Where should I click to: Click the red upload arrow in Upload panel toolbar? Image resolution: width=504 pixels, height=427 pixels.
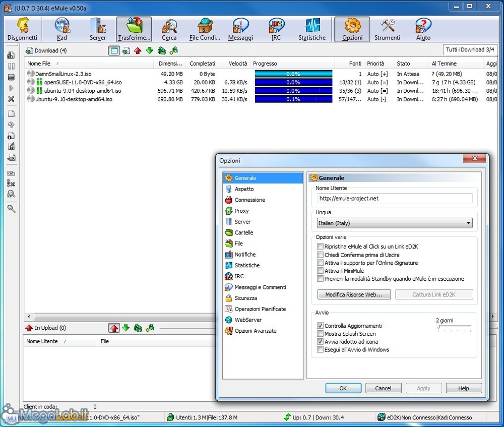click(114, 328)
